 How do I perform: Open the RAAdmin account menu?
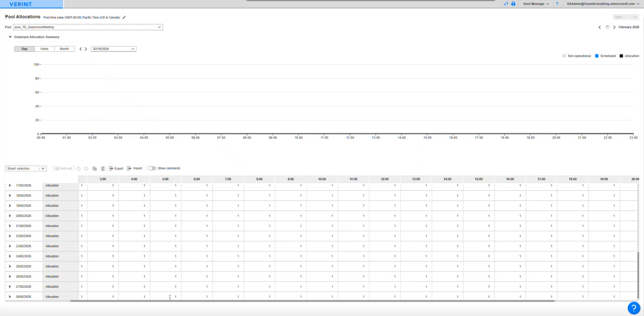(x=603, y=4)
